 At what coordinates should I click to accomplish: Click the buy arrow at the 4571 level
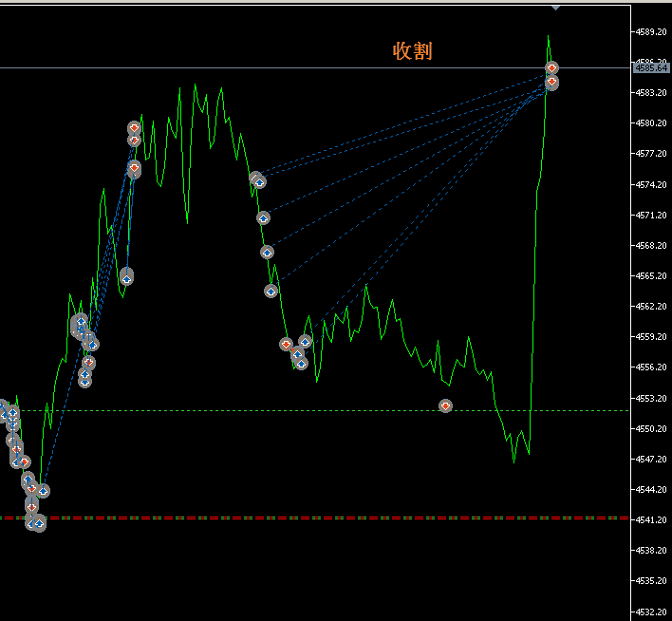pos(263,218)
